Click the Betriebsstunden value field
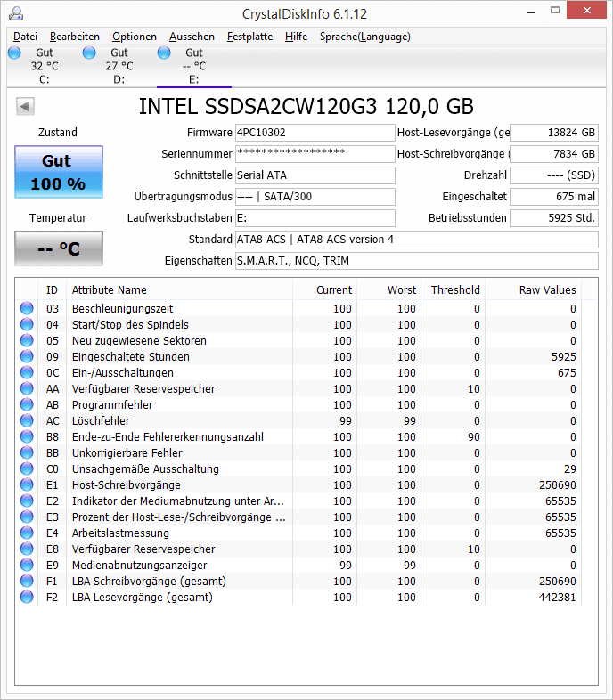Image resolution: width=613 pixels, height=700 pixels. click(553, 218)
